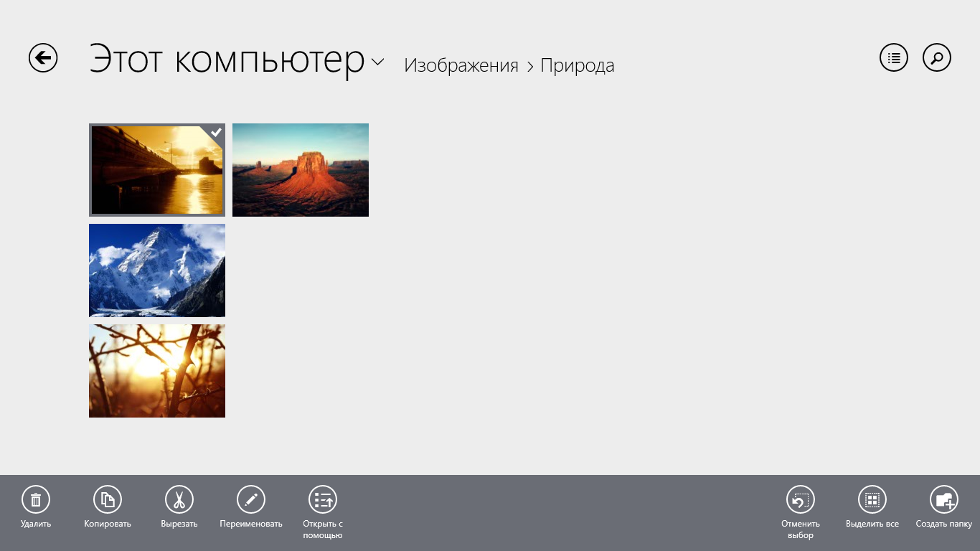Click the Вырезать scissors icon
This screenshot has height=551, width=980.
coord(179,499)
